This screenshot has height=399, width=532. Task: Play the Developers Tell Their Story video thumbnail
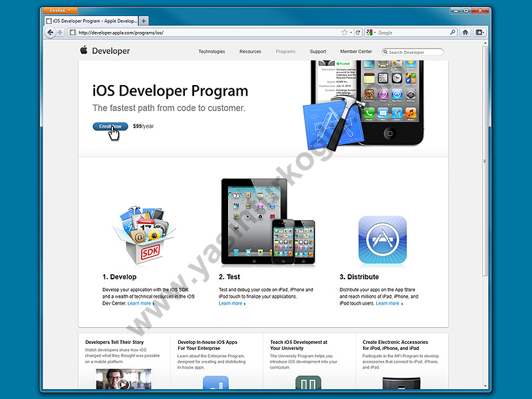pyautogui.click(x=124, y=378)
